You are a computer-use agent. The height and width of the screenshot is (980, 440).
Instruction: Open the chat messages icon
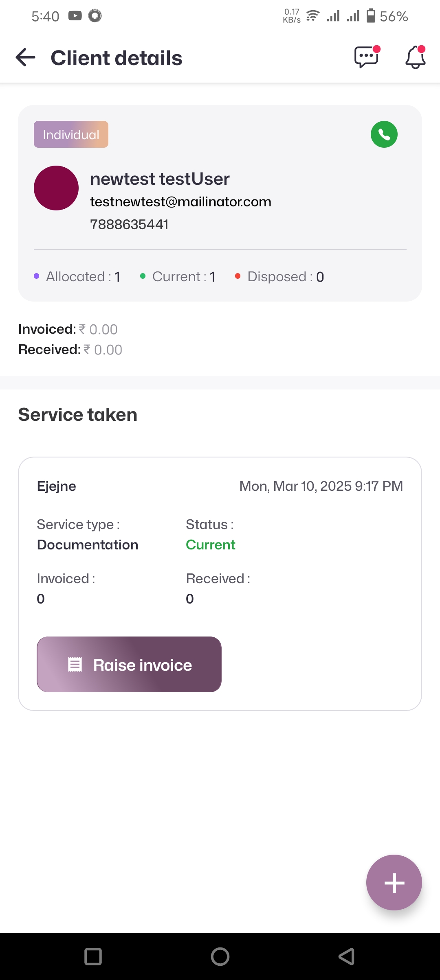366,57
